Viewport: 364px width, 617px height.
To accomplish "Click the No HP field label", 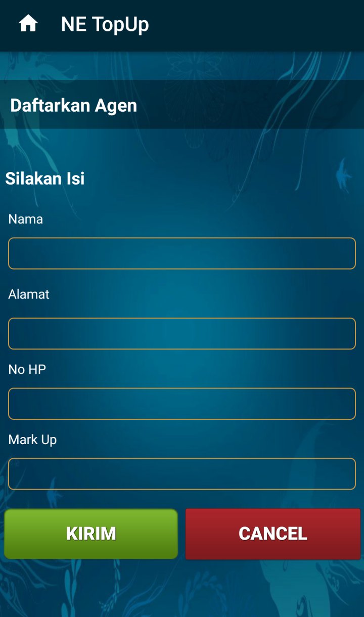I will pos(27,370).
